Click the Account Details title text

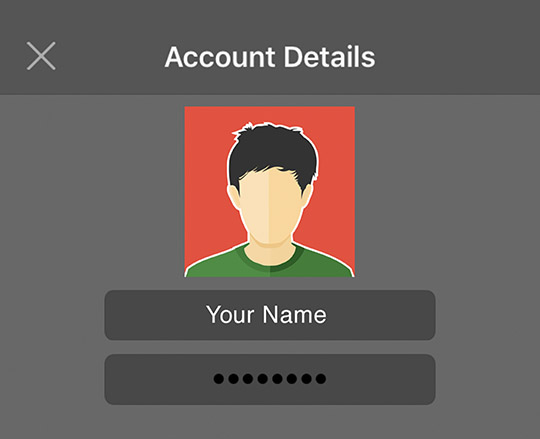click(x=270, y=57)
